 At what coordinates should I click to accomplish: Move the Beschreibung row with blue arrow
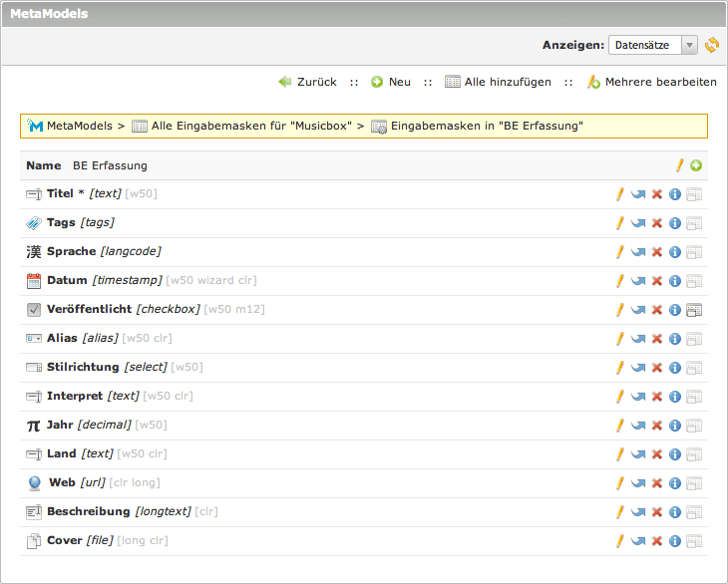[638, 512]
